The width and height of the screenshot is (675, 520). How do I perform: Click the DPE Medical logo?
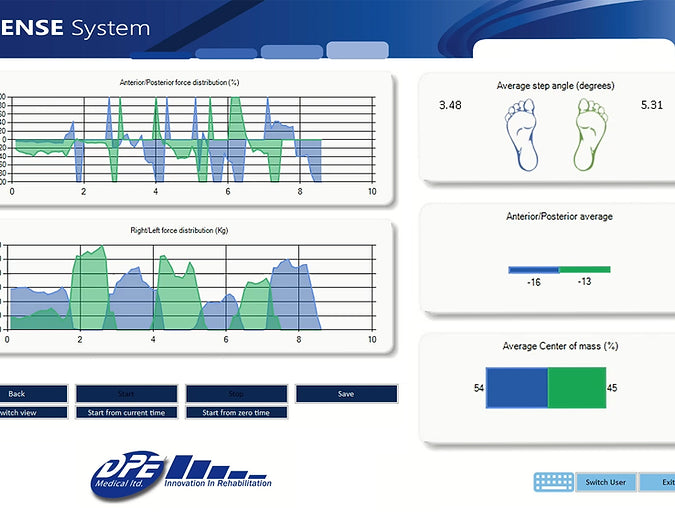[180, 474]
